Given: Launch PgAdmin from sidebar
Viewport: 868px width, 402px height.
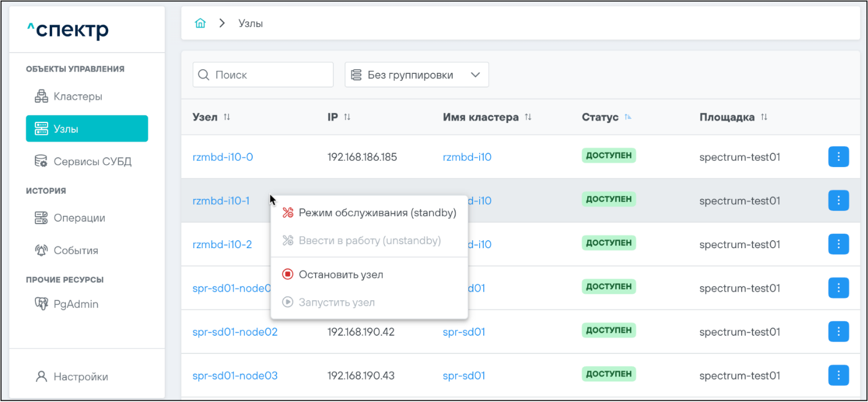Looking at the screenshot, I should (75, 304).
